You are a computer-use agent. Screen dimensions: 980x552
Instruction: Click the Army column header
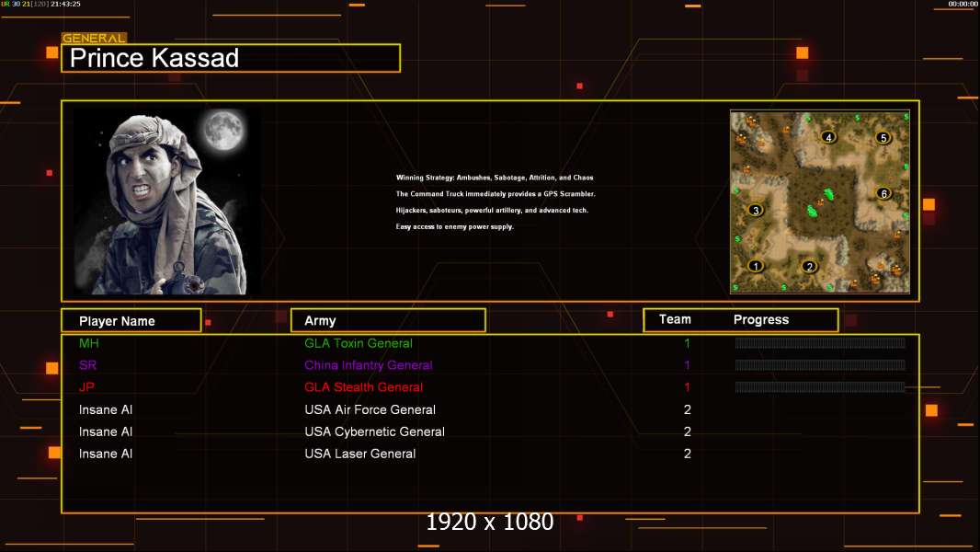(x=388, y=320)
